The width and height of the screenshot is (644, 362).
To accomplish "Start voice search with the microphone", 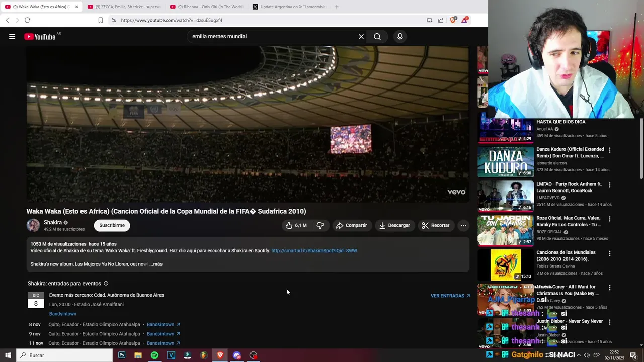I will [400, 36].
